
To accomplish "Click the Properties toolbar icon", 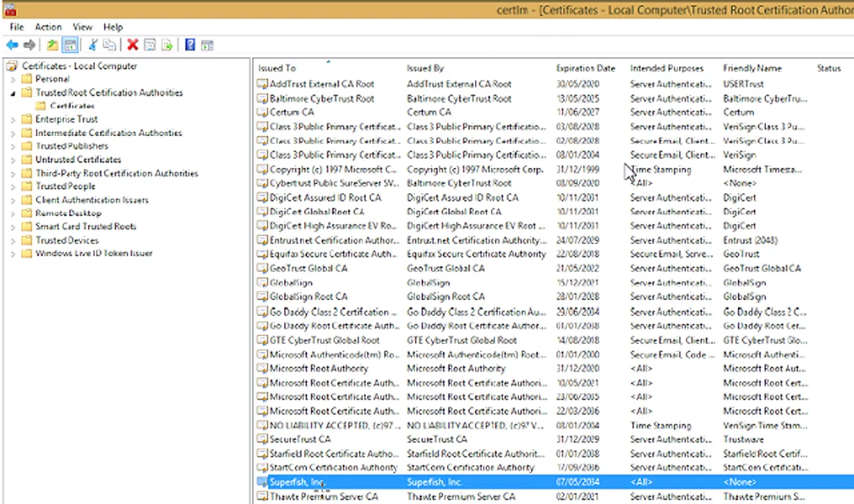I will (x=150, y=45).
